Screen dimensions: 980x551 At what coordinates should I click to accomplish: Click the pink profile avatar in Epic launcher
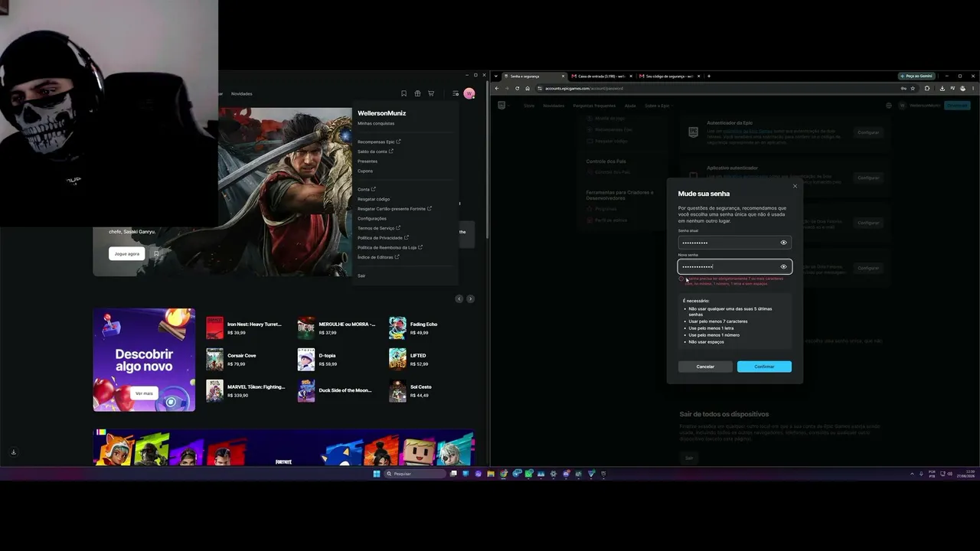[469, 93]
